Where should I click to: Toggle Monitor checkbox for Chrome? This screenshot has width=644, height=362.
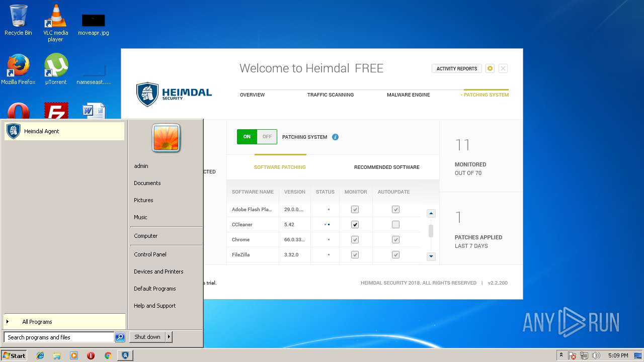355,239
